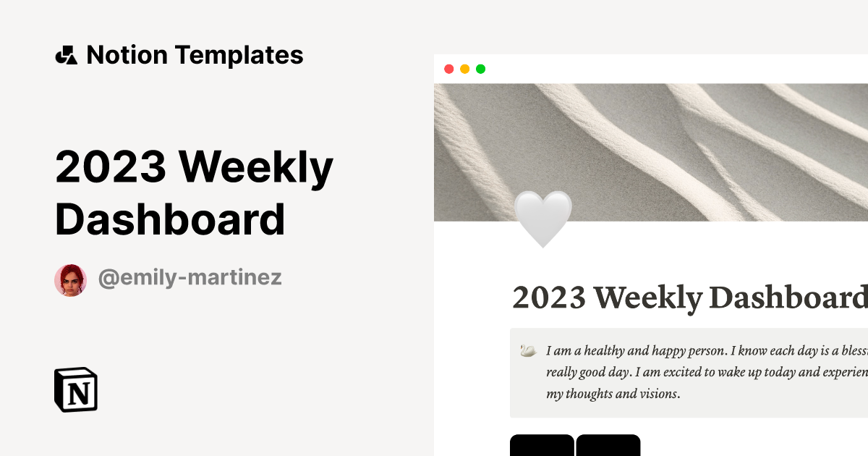Click the swan emoji callout icon
Viewport: 868px width, 456px height.
click(x=528, y=351)
